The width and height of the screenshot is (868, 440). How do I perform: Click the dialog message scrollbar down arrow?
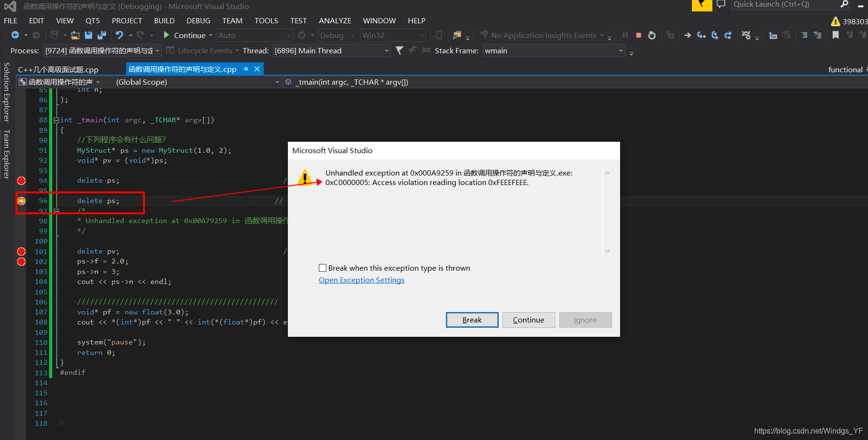[607, 251]
